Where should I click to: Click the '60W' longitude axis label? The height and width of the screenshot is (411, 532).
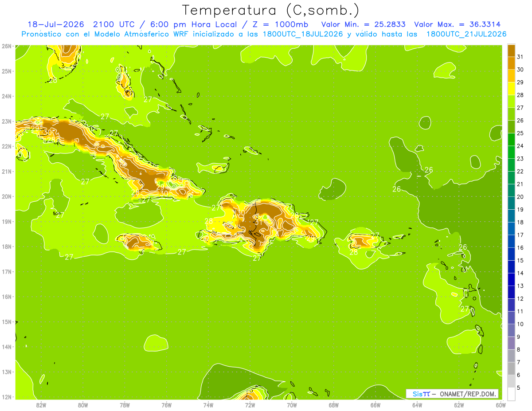[x=501, y=405]
